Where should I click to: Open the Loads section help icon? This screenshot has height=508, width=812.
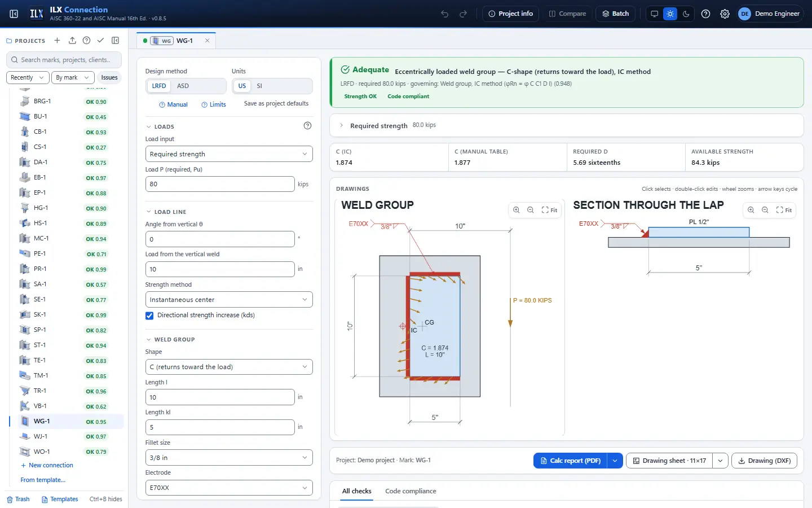coord(307,126)
